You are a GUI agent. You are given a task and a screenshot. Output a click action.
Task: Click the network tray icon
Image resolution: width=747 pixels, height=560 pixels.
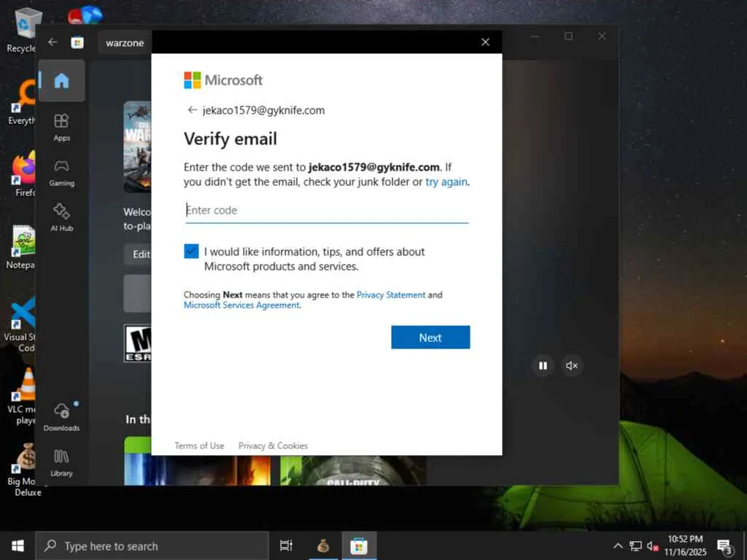click(635, 545)
